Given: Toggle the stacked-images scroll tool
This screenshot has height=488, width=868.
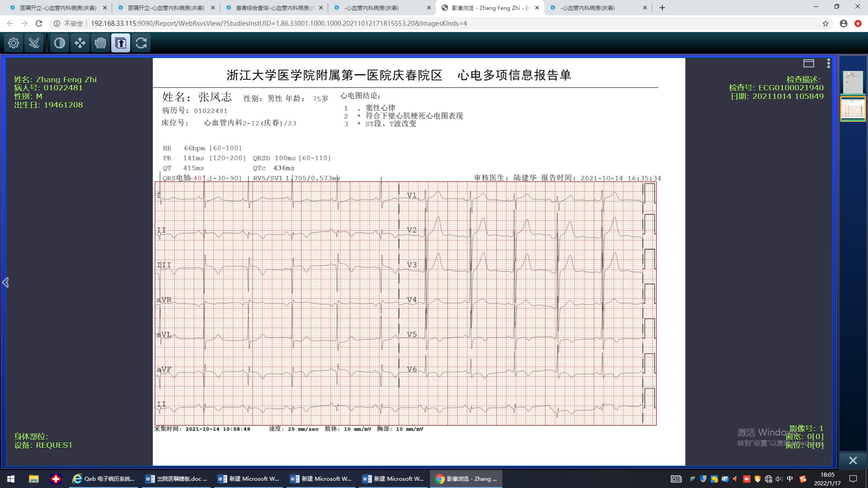Looking at the screenshot, I should click(x=121, y=43).
